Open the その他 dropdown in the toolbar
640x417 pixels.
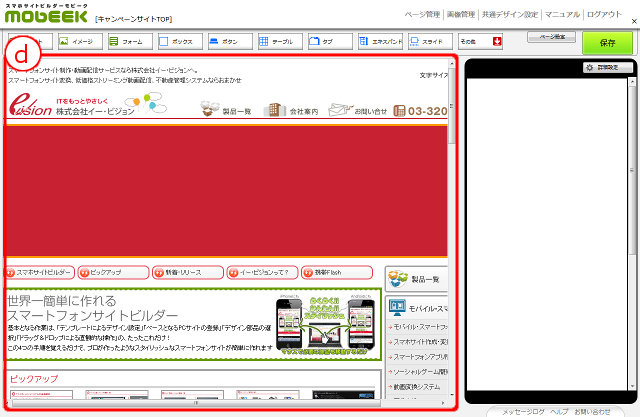pyautogui.click(x=480, y=42)
